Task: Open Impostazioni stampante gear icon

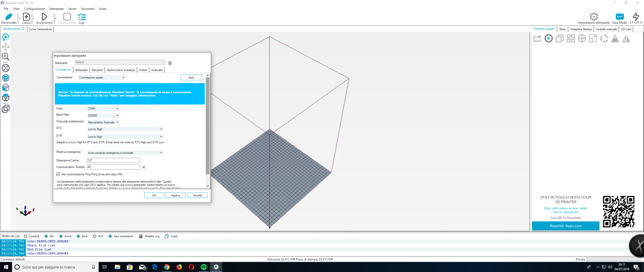Action: pos(594,16)
